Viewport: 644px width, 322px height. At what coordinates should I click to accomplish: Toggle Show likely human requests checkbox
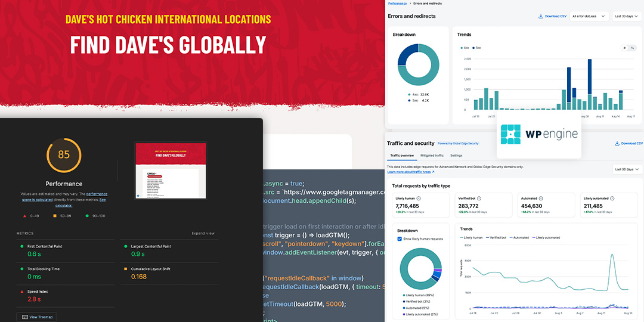[400, 239]
